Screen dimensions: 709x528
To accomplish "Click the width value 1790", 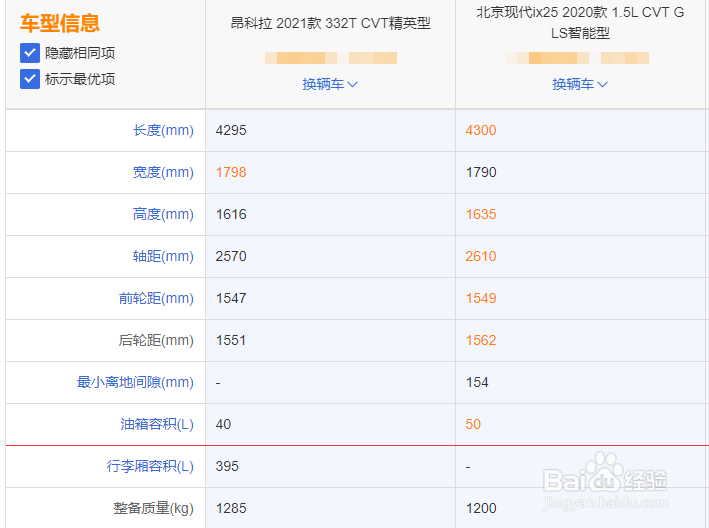I will tap(481, 172).
